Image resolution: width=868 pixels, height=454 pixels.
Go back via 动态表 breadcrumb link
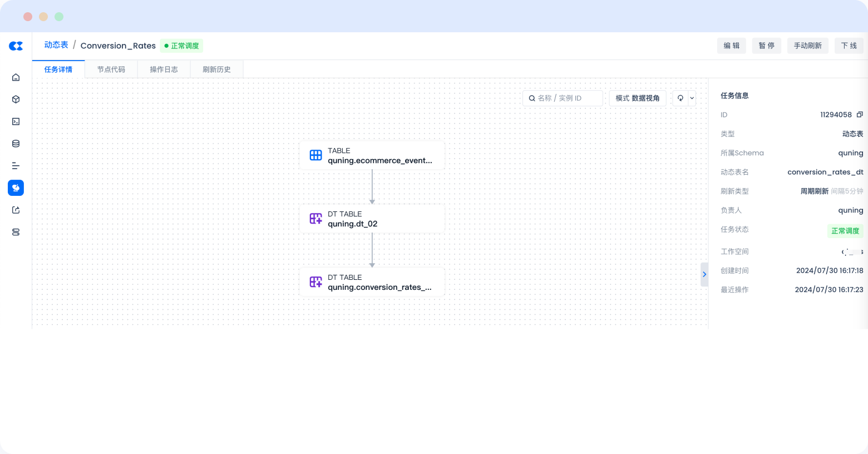(x=56, y=45)
